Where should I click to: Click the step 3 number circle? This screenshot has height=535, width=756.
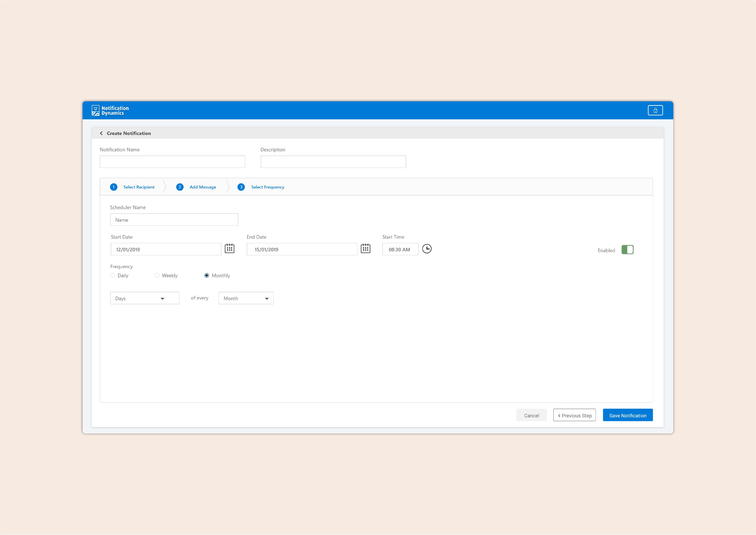[x=241, y=187]
